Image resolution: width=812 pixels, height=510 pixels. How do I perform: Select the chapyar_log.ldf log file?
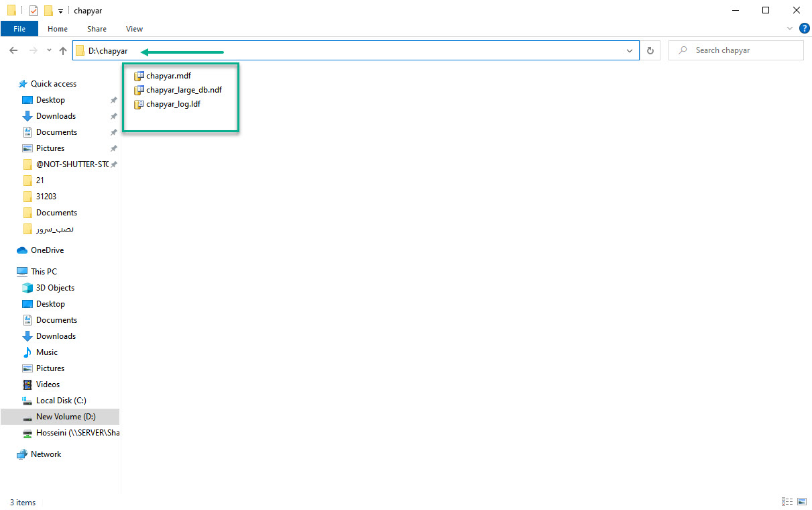pyautogui.click(x=168, y=104)
